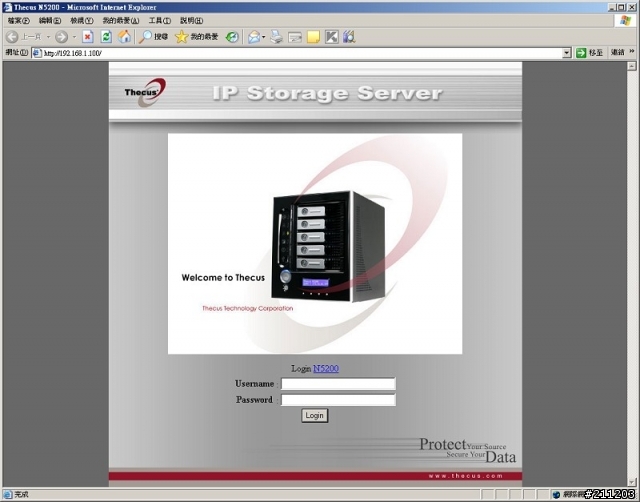Click the Windows flag logo icon
This screenshot has height=502, width=640.
[625, 20]
